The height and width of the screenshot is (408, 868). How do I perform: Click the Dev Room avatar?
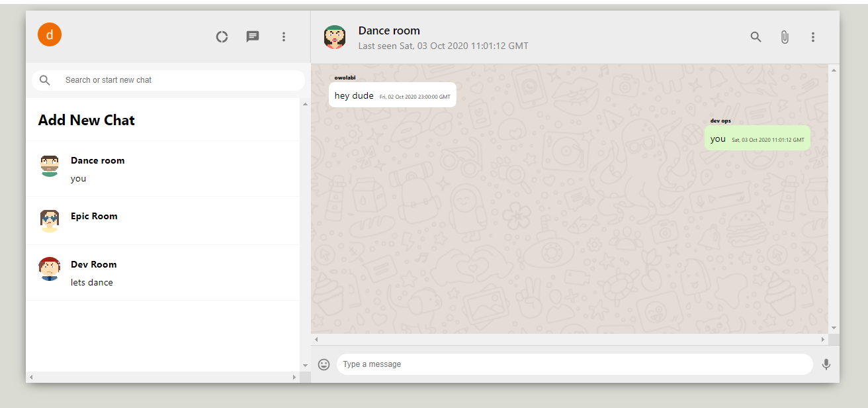point(50,269)
